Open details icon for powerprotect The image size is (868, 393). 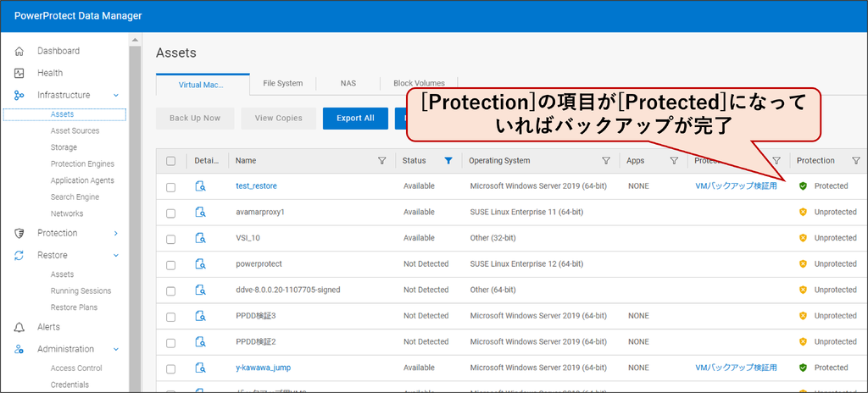tap(200, 264)
